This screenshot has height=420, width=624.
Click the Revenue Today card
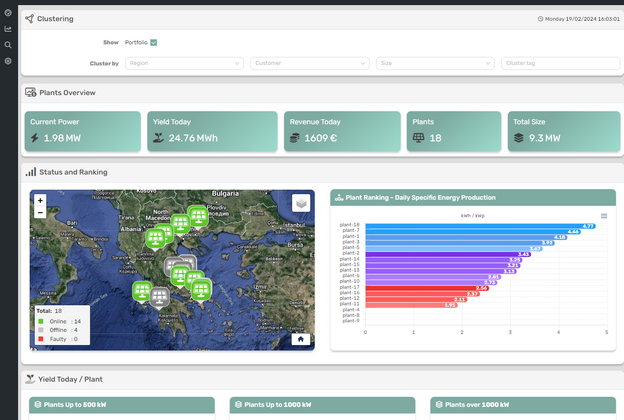pyautogui.click(x=342, y=131)
